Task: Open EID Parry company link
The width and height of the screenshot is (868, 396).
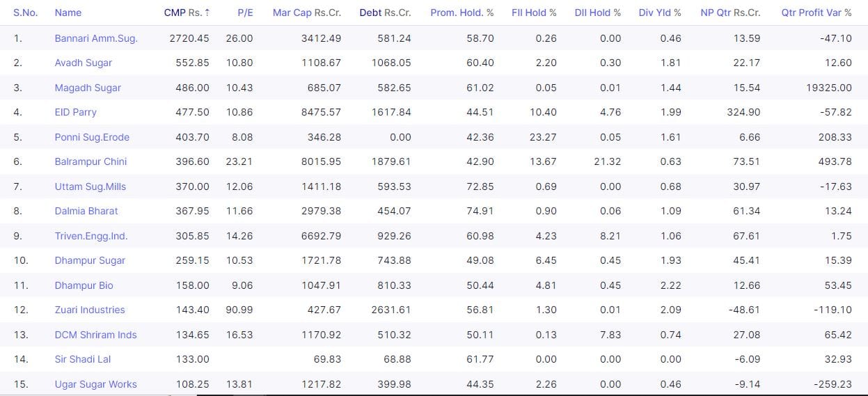Action: click(x=76, y=112)
